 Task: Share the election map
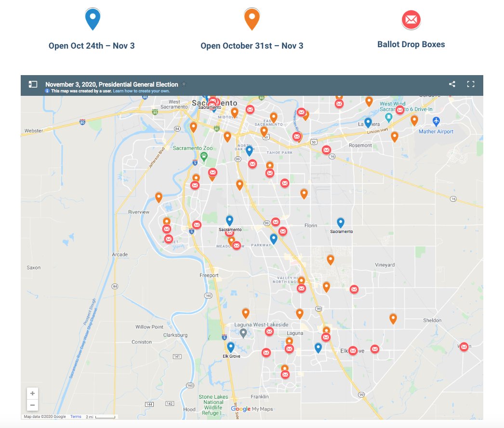pyautogui.click(x=452, y=84)
